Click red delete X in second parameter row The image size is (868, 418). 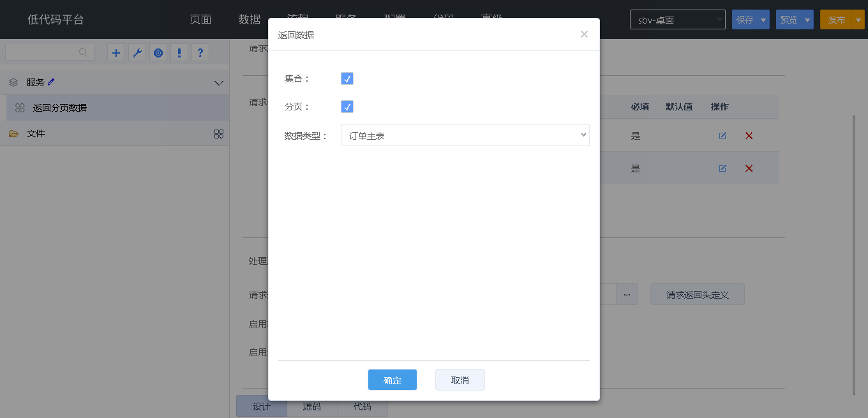pos(749,168)
